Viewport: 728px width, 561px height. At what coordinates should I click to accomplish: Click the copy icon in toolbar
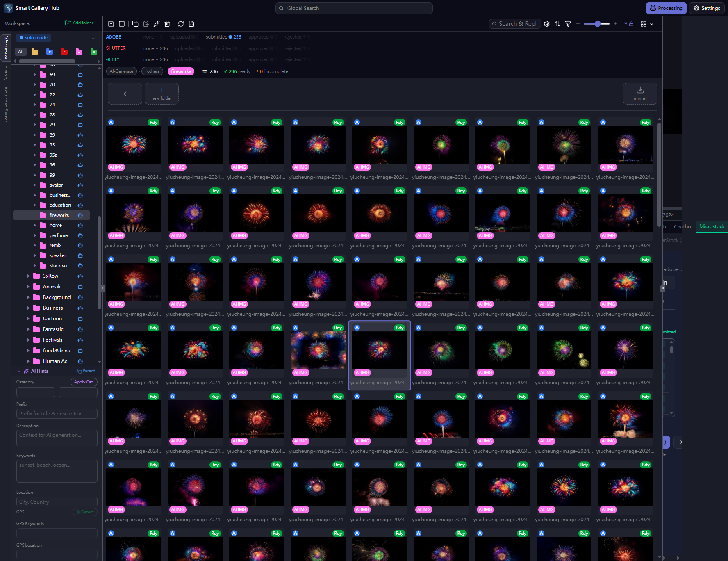point(135,24)
